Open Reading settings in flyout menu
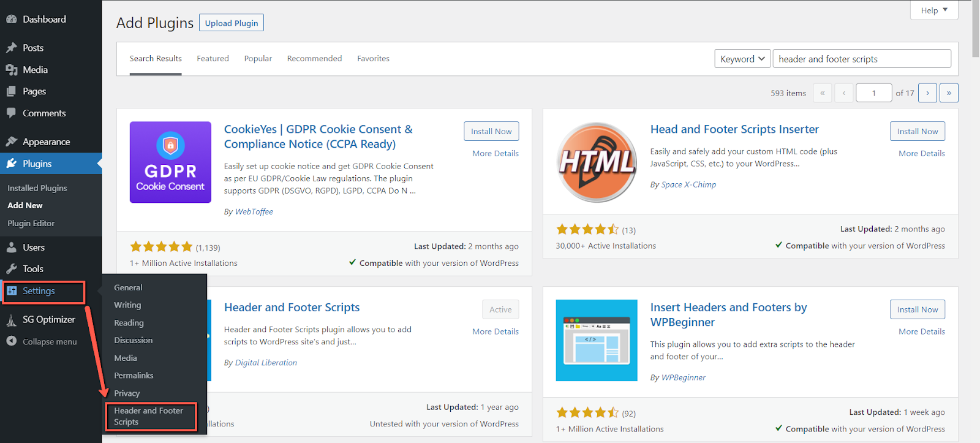The width and height of the screenshot is (980, 443). click(129, 323)
